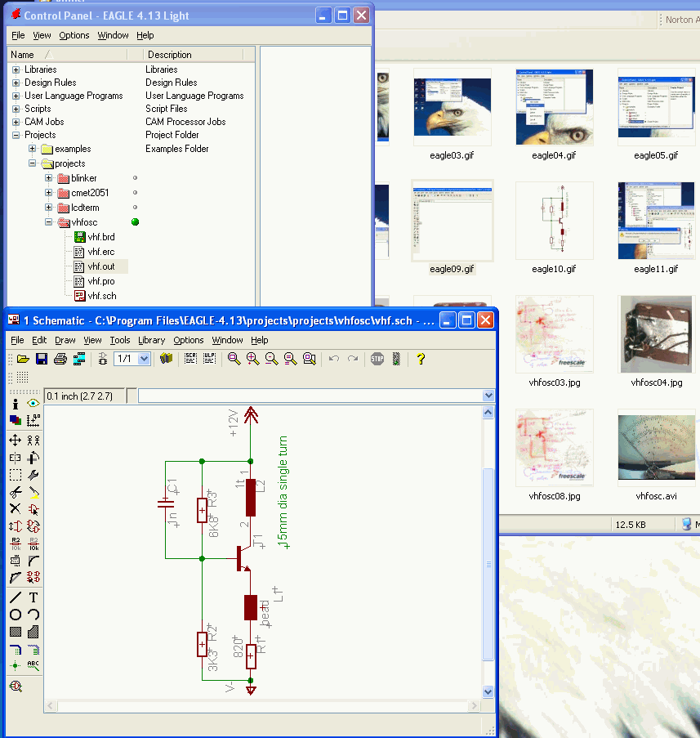700x738 pixels.
Task: Open the Edit menu in Schematic window
Action: (39, 340)
